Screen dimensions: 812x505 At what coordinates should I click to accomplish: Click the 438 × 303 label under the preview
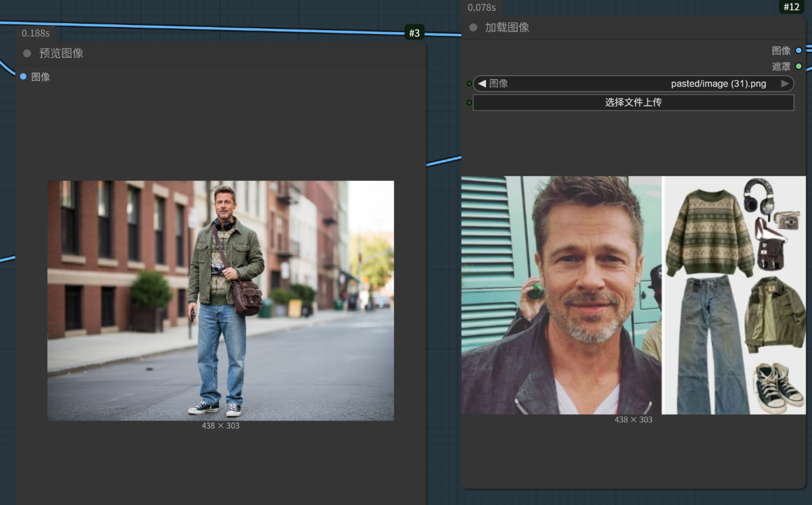tap(220, 426)
